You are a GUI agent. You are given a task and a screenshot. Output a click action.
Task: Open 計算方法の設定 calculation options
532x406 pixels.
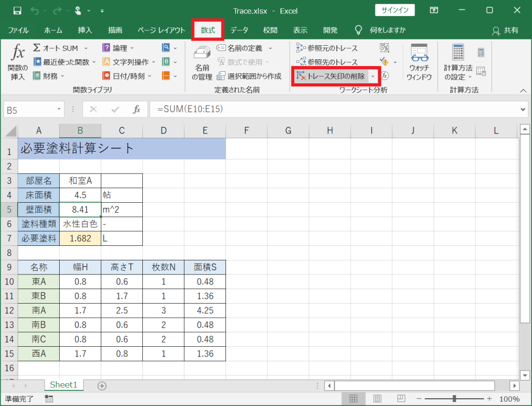tap(458, 62)
